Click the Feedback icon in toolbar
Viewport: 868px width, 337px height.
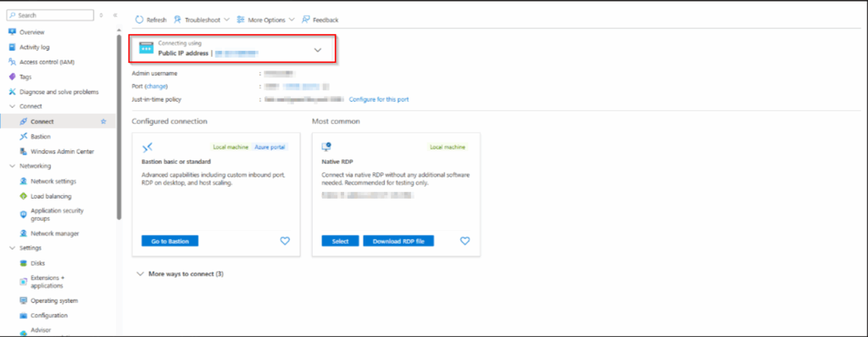pos(305,20)
